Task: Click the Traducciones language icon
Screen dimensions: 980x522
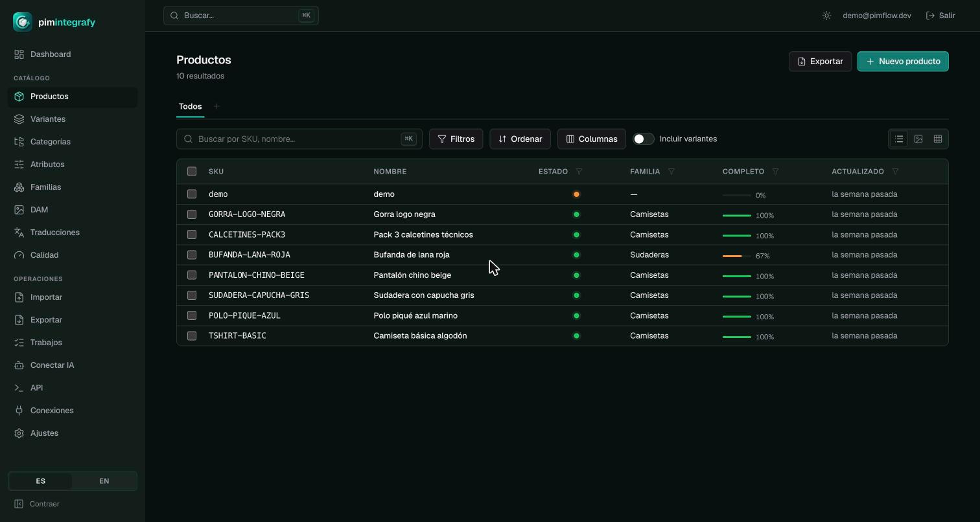Action: [19, 233]
